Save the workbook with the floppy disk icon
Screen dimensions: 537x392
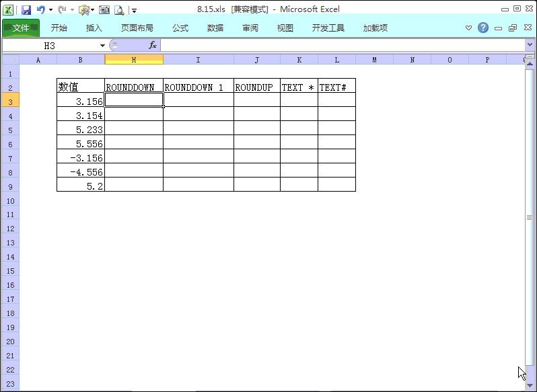pyautogui.click(x=26, y=10)
